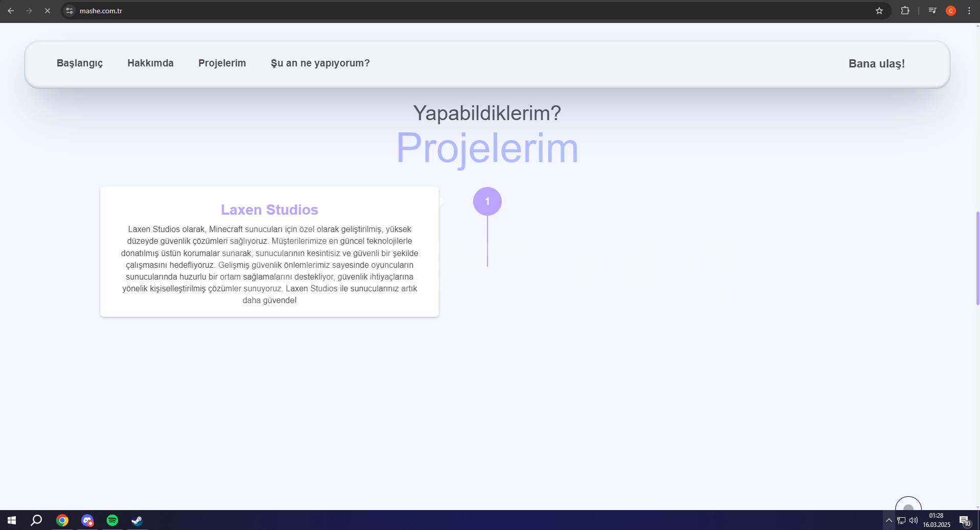This screenshot has width=980, height=530.
Task: Open Chrome three-dot menu
Action: [x=969, y=11]
